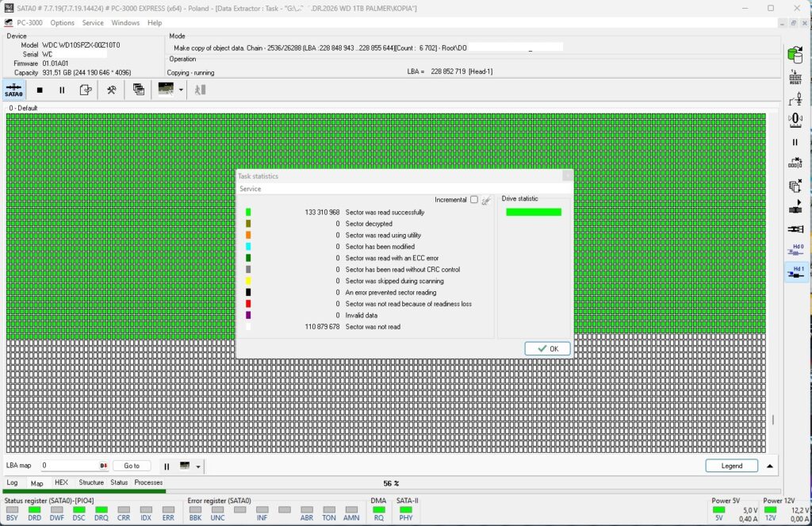
Task: Click the red arrow icon in LBA field
Action: coord(104,466)
